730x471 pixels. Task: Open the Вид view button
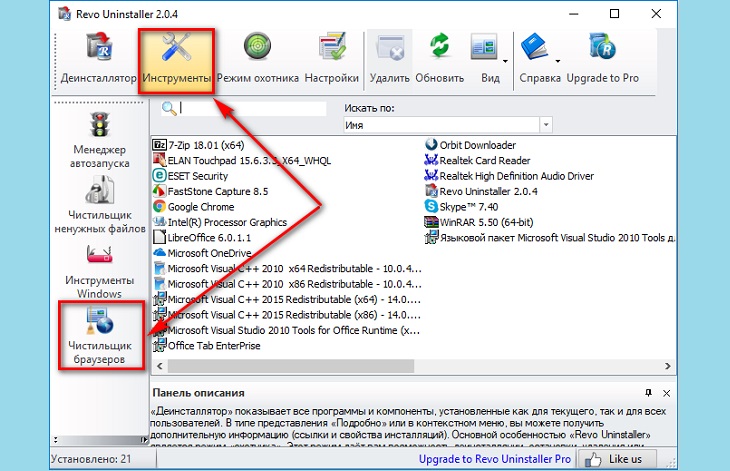pyautogui.click(x=486, y=60)
